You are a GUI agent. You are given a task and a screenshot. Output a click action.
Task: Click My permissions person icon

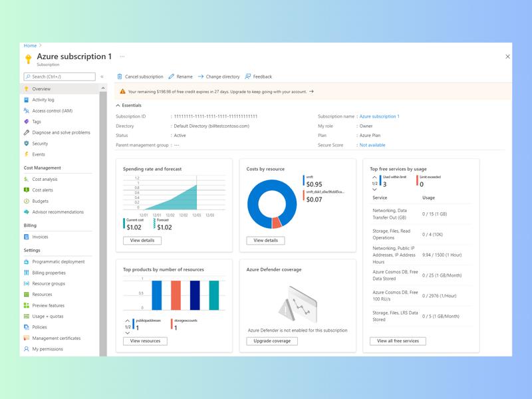point(27,348)
